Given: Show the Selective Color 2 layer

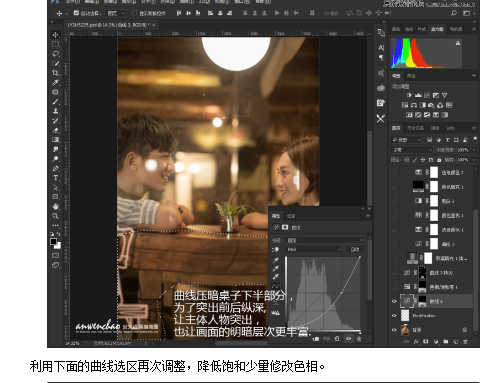Looking at the screenshot, I should pyautogui.click(x=394, y=172).
